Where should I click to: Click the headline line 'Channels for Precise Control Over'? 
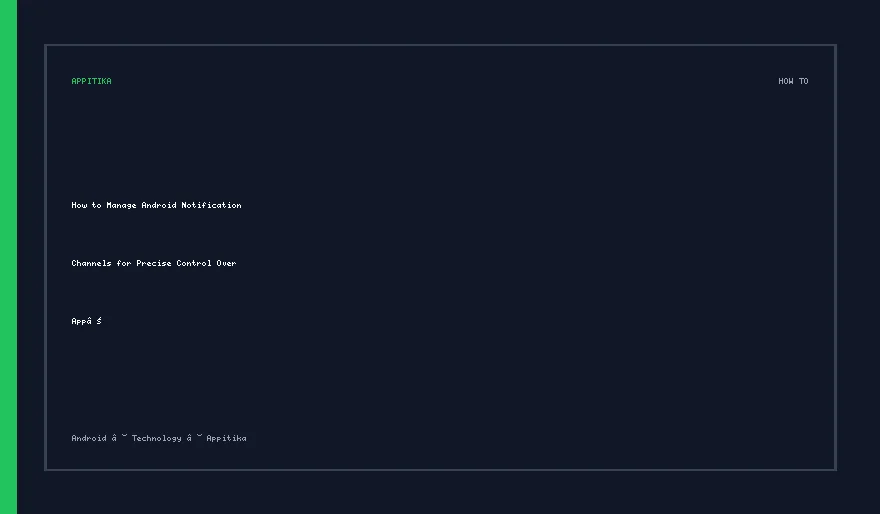click(x=154, y=263)
